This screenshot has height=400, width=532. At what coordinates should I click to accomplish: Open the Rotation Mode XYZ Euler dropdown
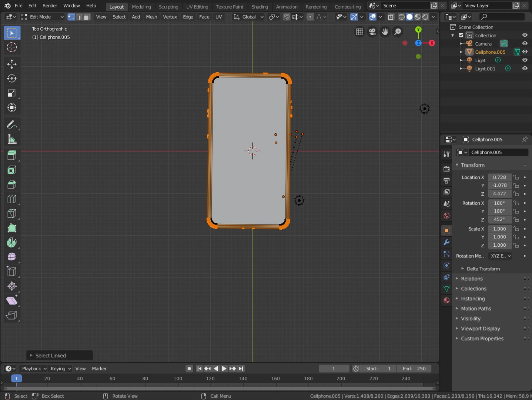tap(500, 256)
